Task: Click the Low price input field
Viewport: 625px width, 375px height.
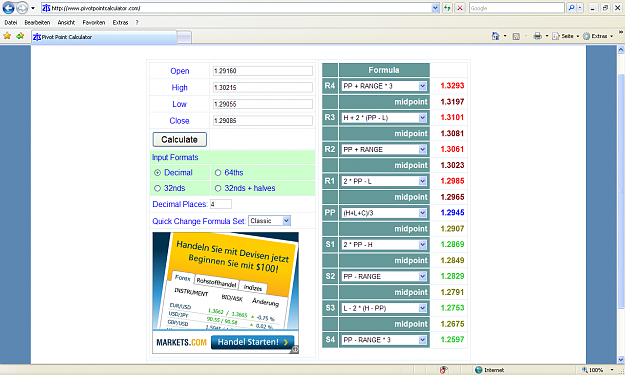Action: click(x=263, y=104)
